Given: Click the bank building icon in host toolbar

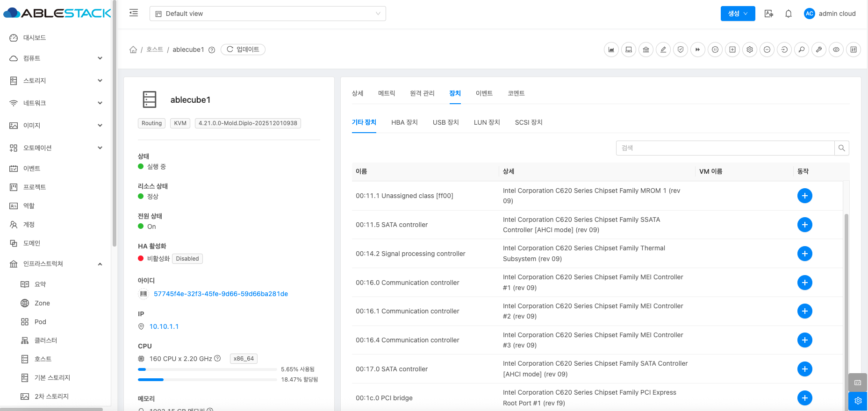Looking at the screenshot, I should tap(646, 50).
